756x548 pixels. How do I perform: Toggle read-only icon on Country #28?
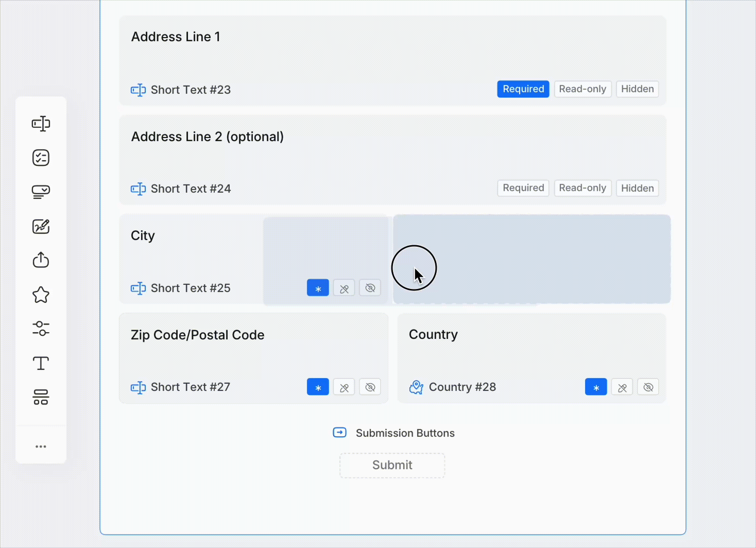click(622, 387)
